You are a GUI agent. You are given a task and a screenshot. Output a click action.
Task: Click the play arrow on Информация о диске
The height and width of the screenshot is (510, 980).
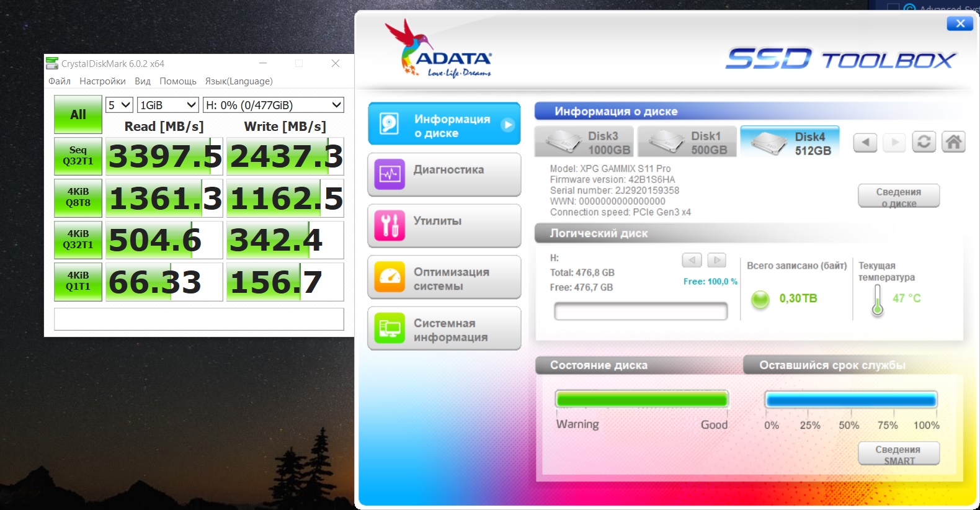(x=508, y=125)
